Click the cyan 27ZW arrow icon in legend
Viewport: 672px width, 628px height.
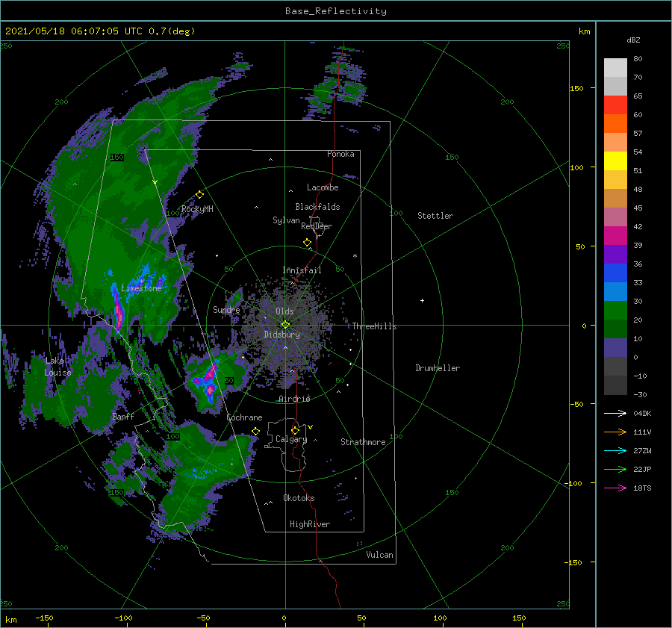coord(615,450)
